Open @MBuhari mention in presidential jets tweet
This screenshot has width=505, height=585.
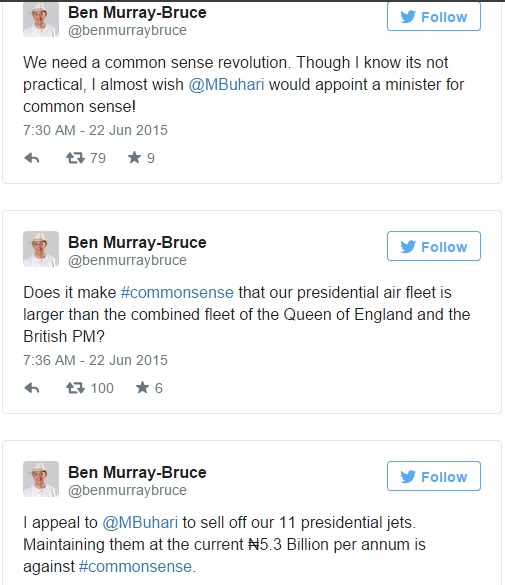(140, 523)
